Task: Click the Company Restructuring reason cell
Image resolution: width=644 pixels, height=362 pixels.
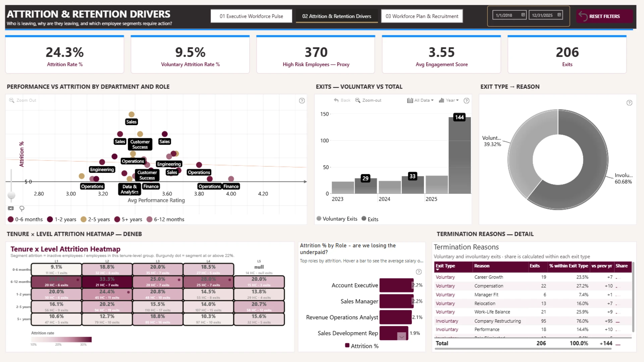Action: (x=497, y=321)
